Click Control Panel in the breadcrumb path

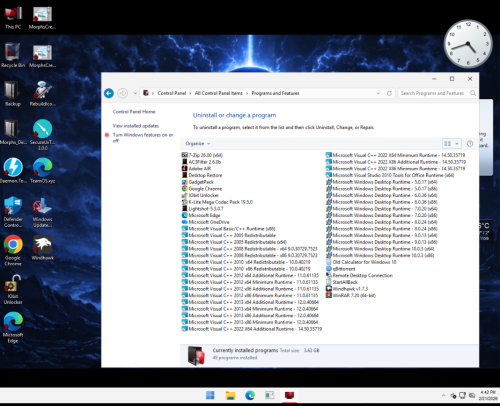172,93
